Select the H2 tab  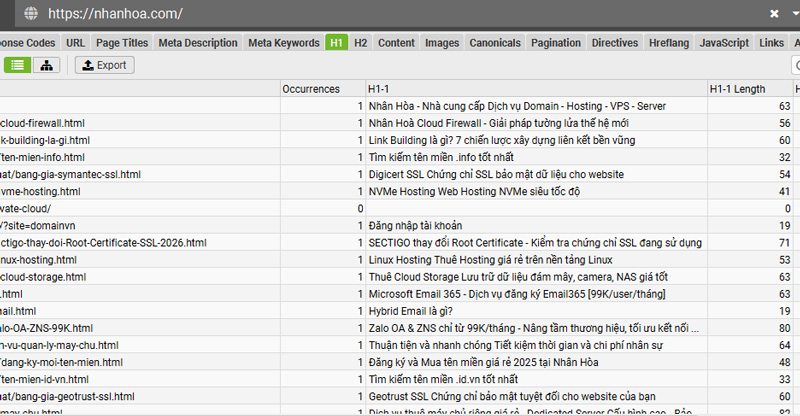pyautogui.click(x=361, y=43)
